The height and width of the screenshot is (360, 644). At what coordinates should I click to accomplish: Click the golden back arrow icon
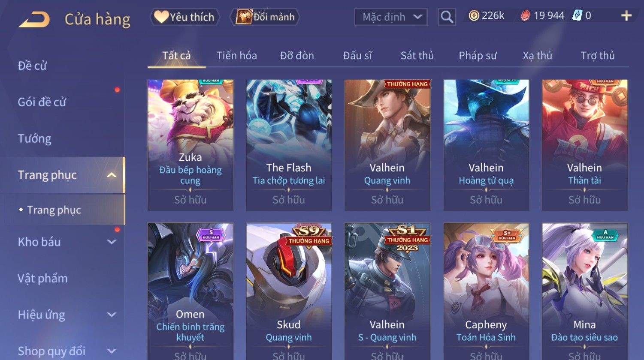(34, 20)
